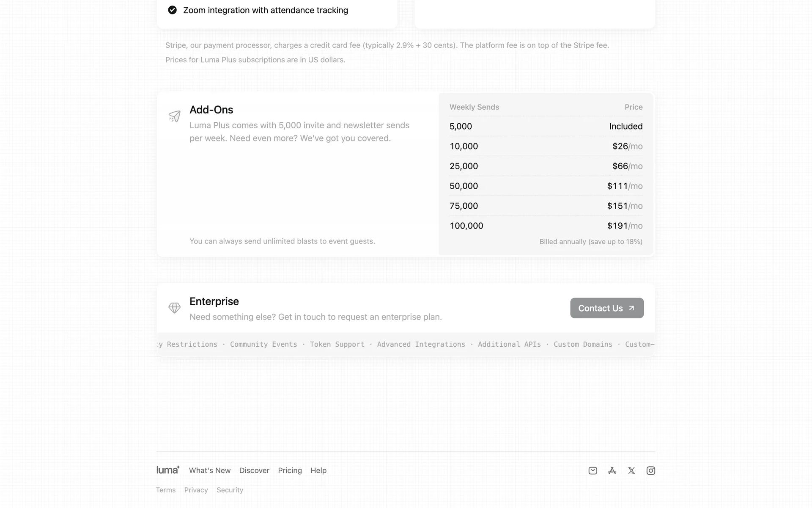Open What's New footer link
The height and width of the screenshot is (508, 812).
(x=209, y=470)
